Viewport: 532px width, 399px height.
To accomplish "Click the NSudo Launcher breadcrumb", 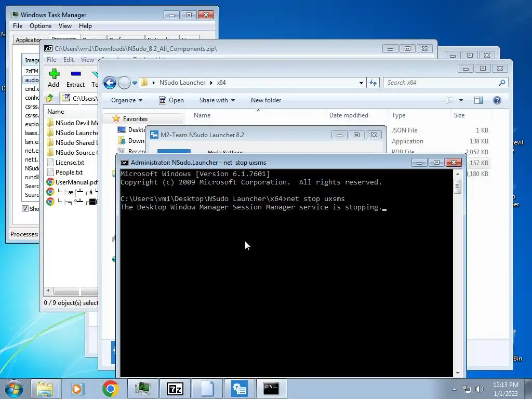I will point(182,83).
